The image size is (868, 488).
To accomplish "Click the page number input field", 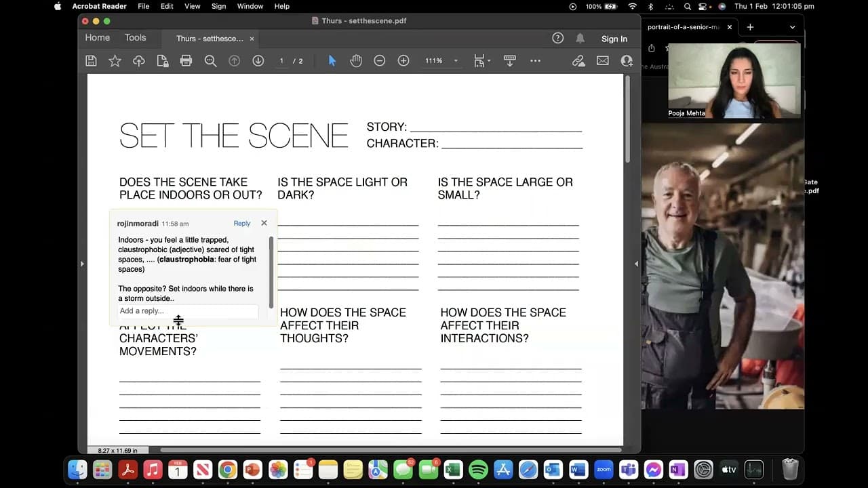I will click(x=281, y=61).
